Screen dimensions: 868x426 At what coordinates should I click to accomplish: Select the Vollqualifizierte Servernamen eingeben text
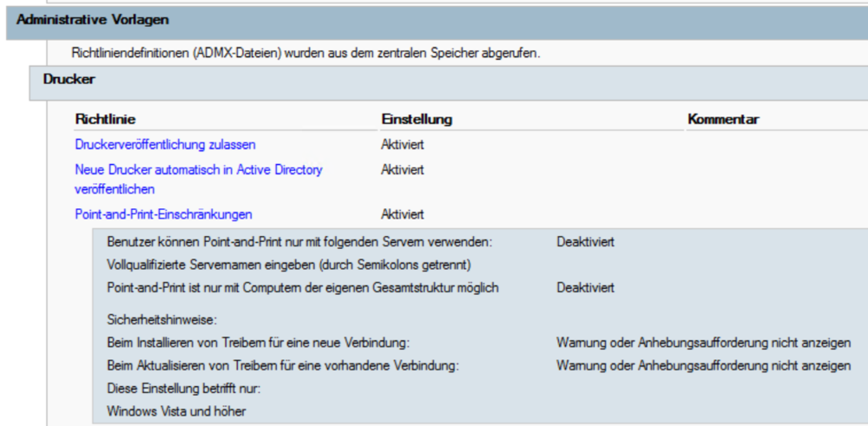pos(288,265)
